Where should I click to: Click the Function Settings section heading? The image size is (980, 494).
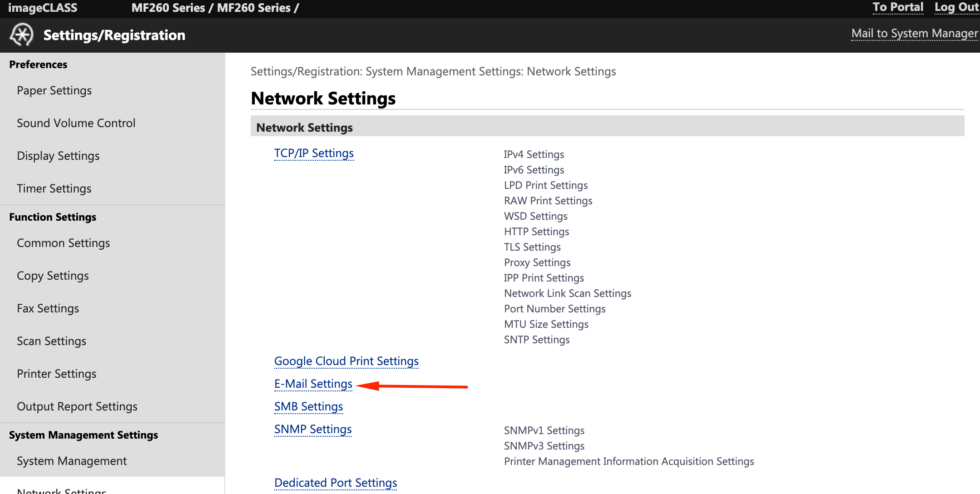click(53, 217)
